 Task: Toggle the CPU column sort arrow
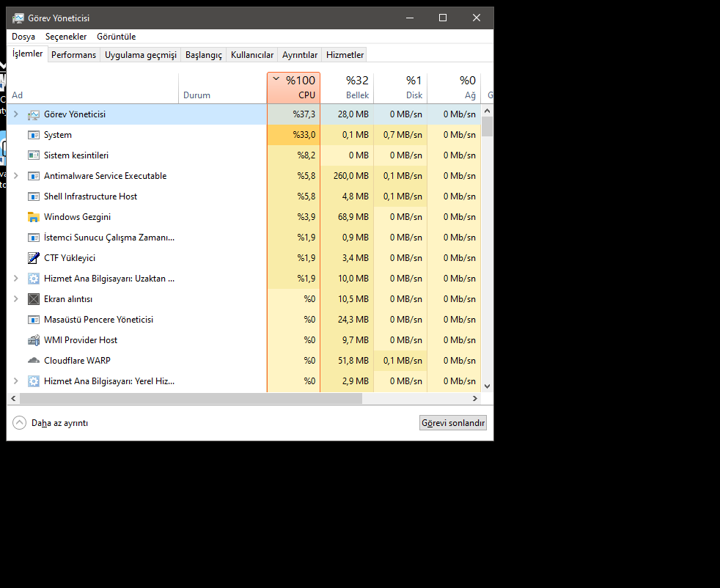pos(276,79)
